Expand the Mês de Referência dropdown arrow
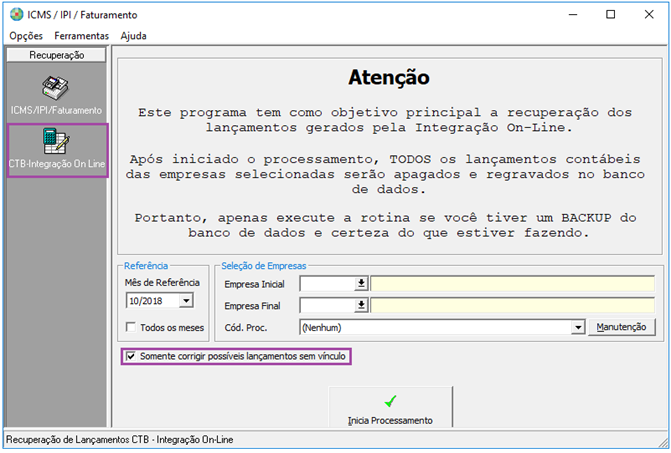Screen dimensions: 671x453 click(186, 301)
